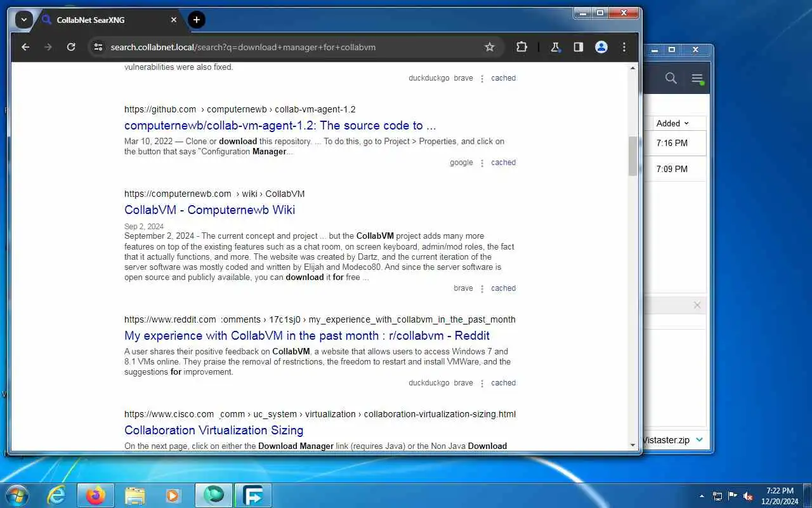Click the Vistaster.zip file name
This screenshot has width=812, height=508.
pyautogui.click(x=666, y=440)
